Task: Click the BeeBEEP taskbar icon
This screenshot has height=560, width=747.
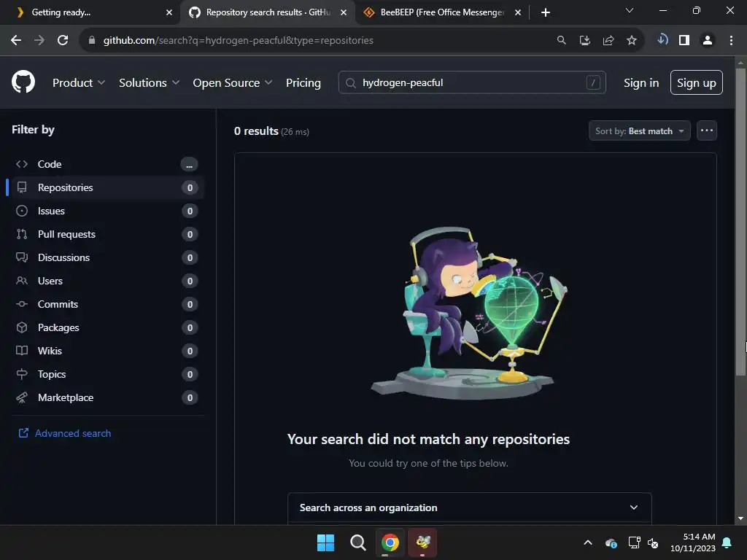Action: tap(422, 542)
